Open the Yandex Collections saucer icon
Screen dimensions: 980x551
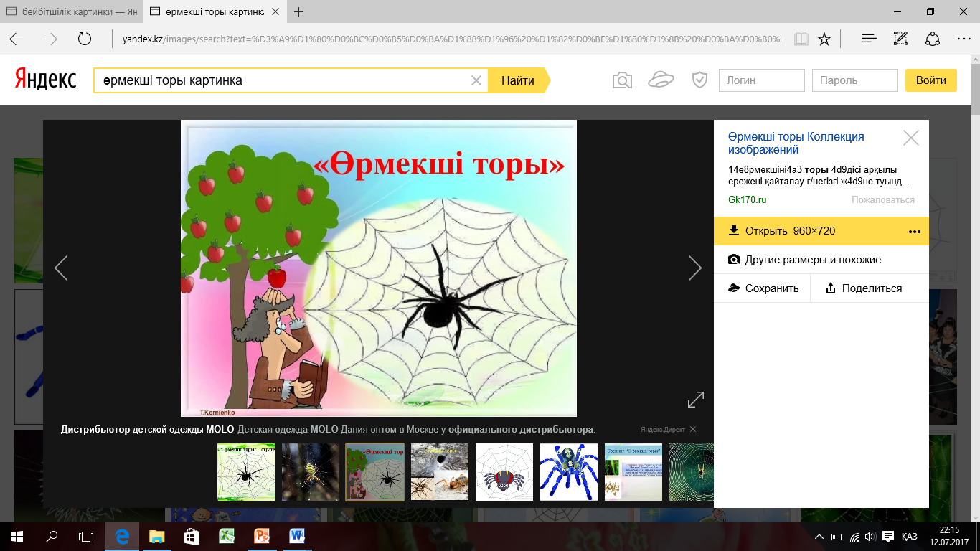point(661,80)
